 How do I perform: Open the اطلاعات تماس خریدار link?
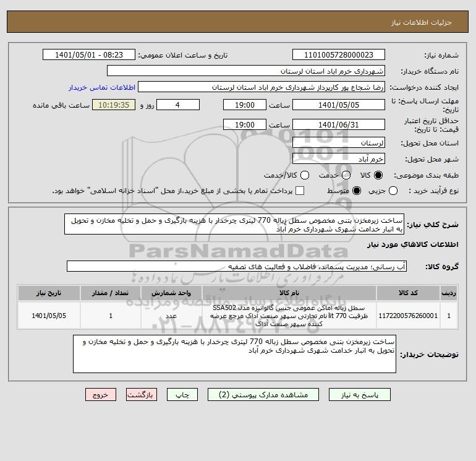102,87
